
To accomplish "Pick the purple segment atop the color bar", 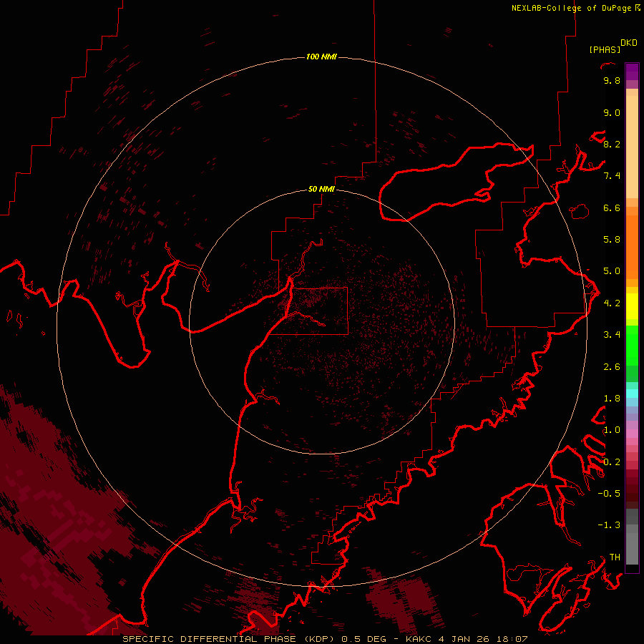I will point(632,72).
